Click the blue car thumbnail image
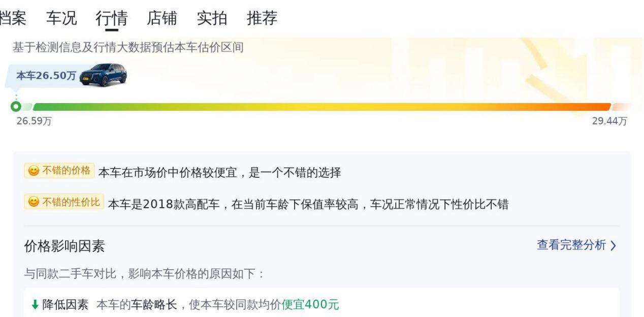Image resolution: width=644 pixels, height=317 pixels. [104, 75]
